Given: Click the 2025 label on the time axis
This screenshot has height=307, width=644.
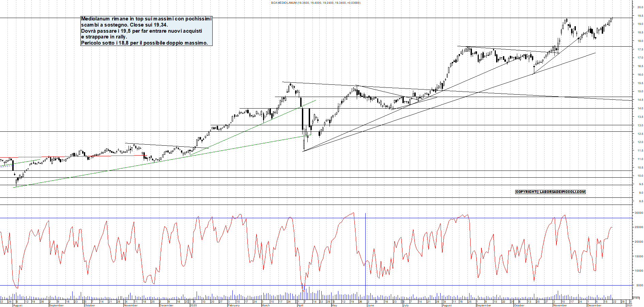Looking at the screenshot, I should click(193, 305).
